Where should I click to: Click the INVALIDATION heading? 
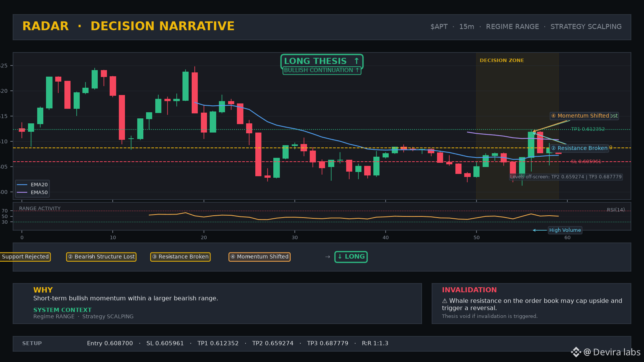[x=469, y=290]
